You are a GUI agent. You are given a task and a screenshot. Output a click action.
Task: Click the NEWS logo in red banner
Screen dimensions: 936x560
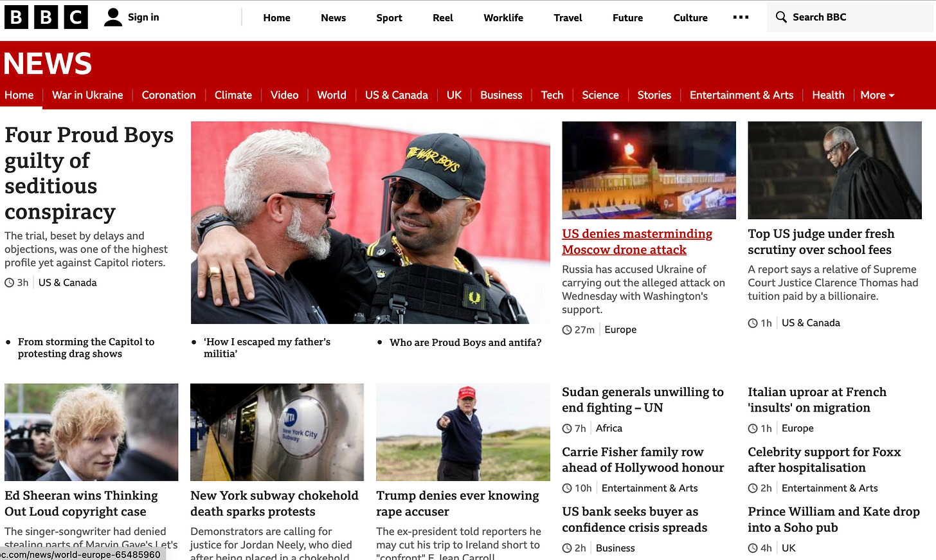[x=48, y=64]
